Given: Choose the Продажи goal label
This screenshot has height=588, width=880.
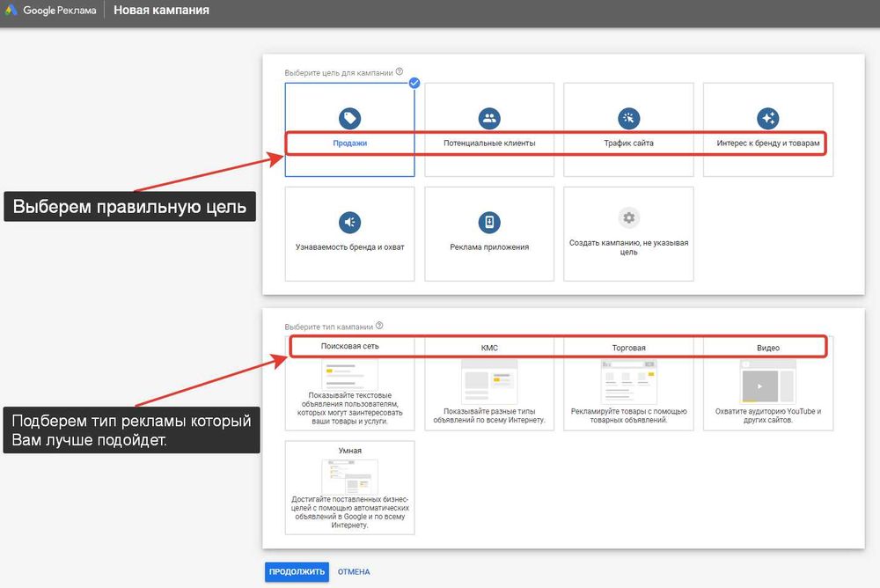Looking at the screenshot, I should pyautogui.click(x=349, y=143).
